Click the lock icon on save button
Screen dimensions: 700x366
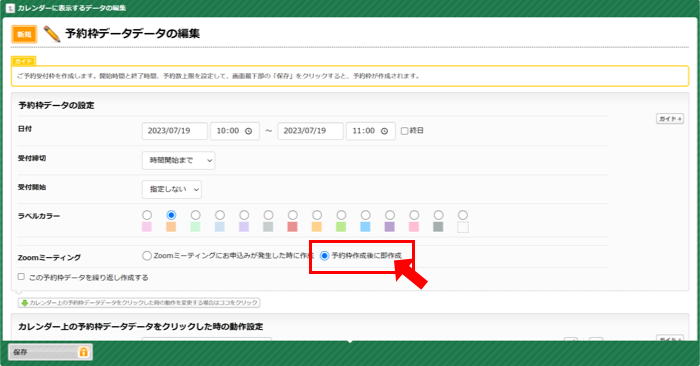[83, 352]
